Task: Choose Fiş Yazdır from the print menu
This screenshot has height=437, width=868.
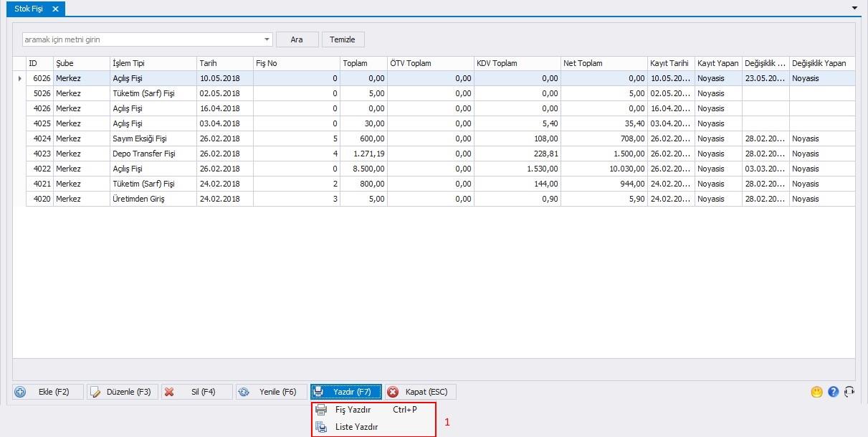Action: pos(373,410)
